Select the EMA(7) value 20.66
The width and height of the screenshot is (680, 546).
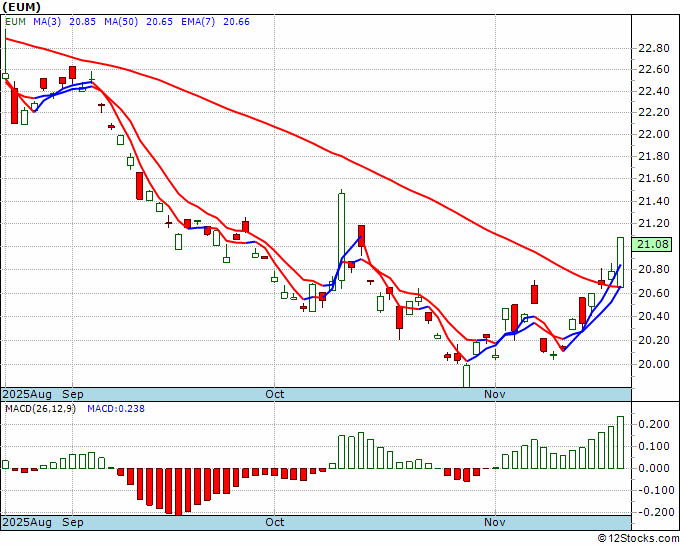(236, 22)
